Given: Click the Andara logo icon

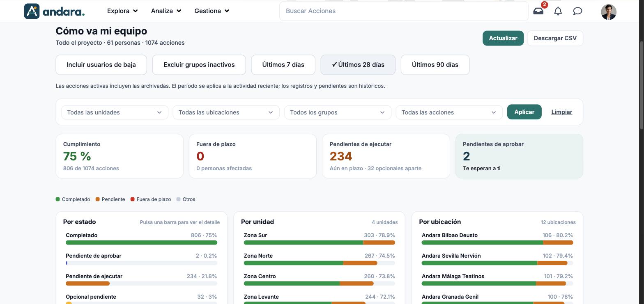Looking at the screenshot, I should click(x=32, y=11).
